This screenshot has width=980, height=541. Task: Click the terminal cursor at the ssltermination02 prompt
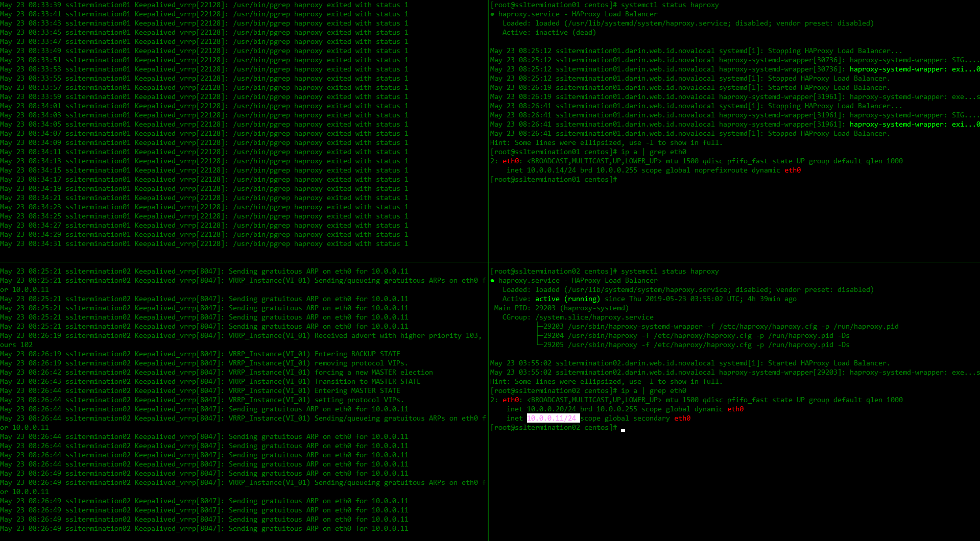click(x=623, y=429)
